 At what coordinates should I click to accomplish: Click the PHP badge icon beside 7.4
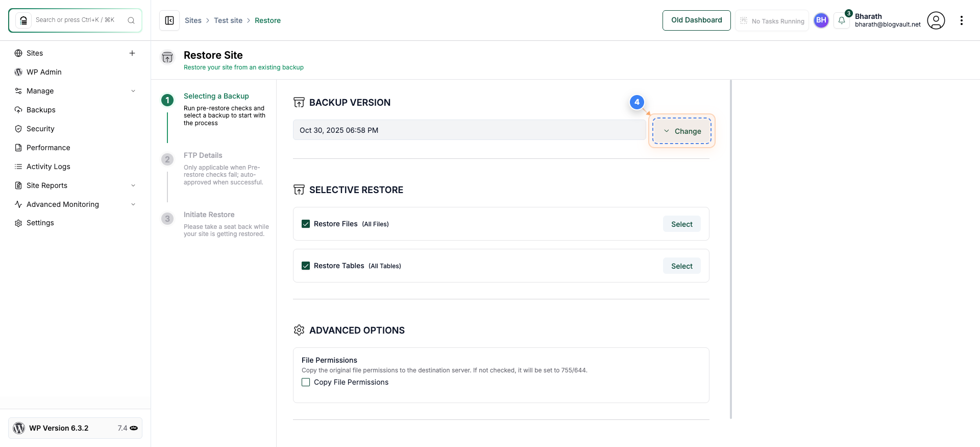tap(134, 428)
